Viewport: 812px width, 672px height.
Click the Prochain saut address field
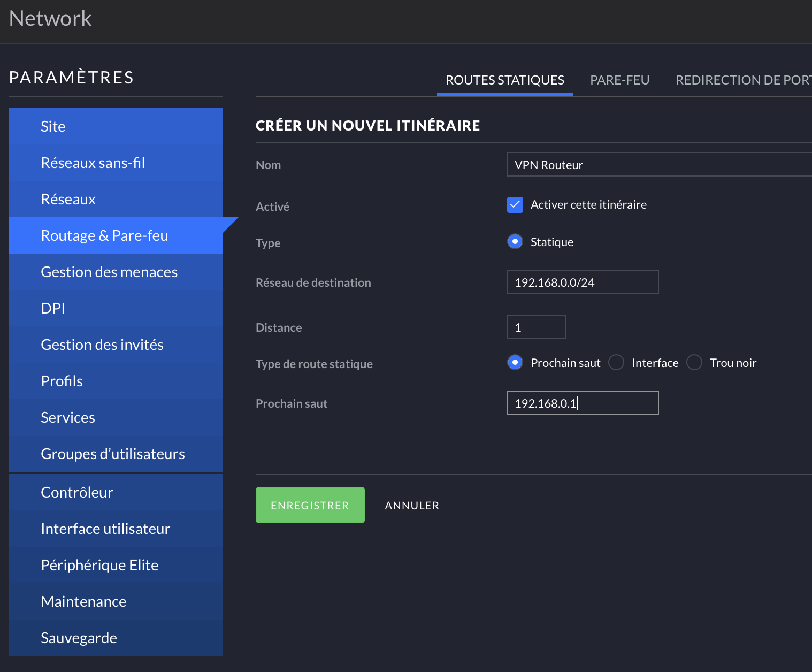click(x=582, y=403)
